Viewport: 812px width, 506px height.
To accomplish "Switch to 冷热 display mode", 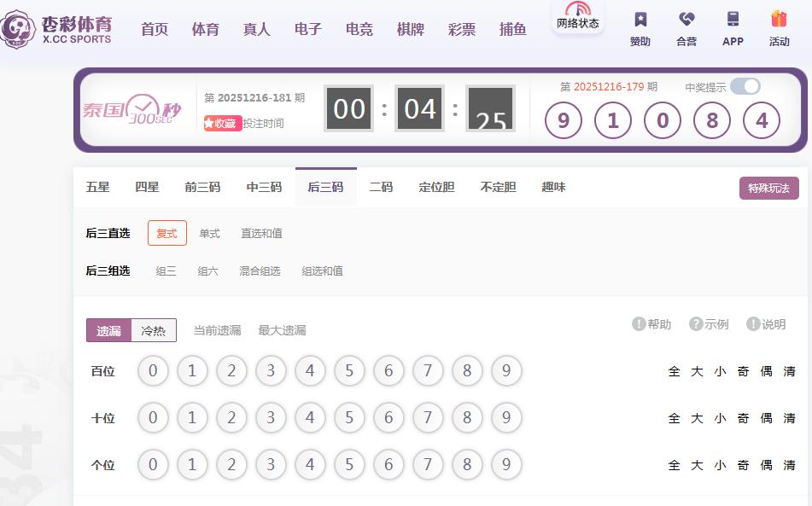I will click(154, 330).
